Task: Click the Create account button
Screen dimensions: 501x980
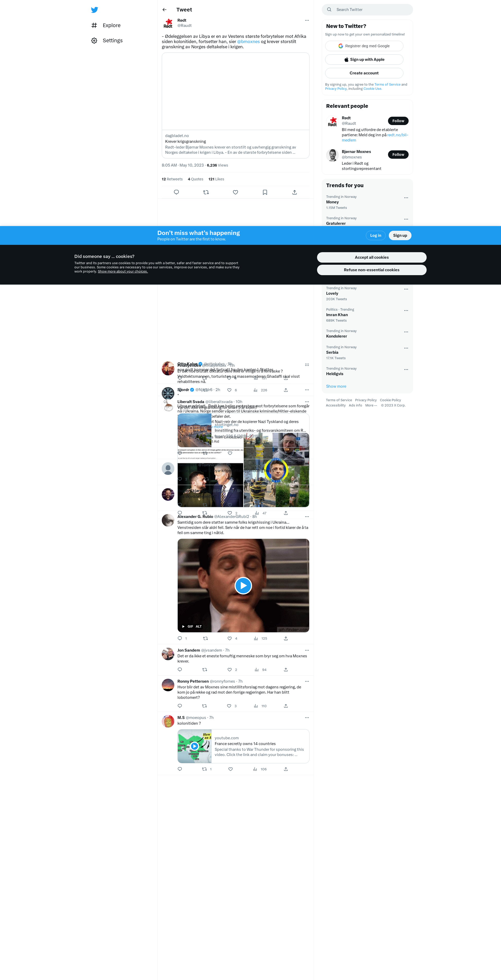Action: pos(364,73)
